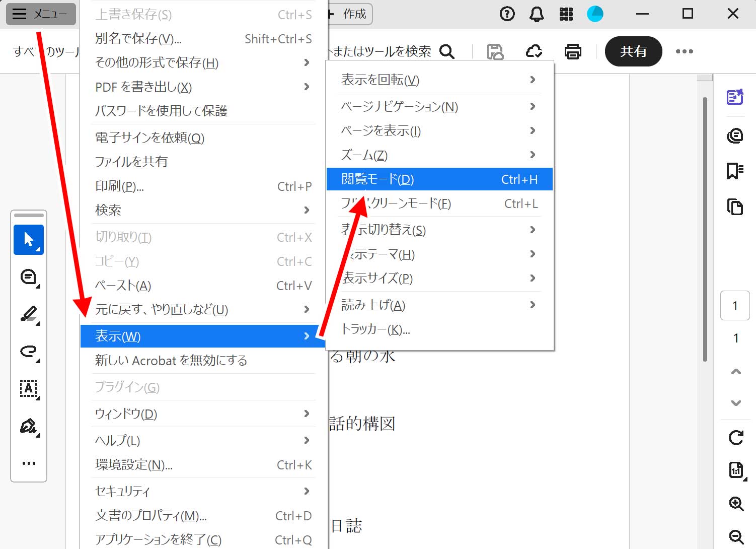The width and height of the screenshot is (756, 549).
Task: Open the bookmarks panel icon
Action: tap(735, 171)
